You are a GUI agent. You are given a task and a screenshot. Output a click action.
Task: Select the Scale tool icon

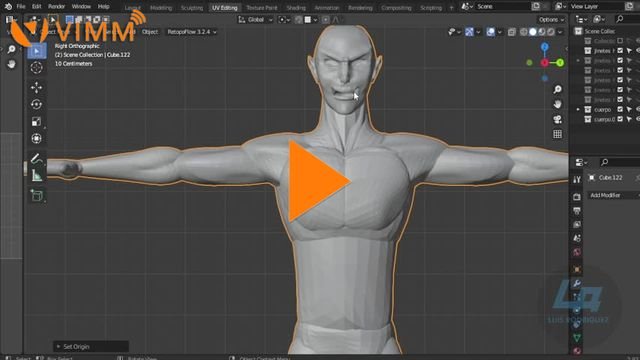click(36, 122)
